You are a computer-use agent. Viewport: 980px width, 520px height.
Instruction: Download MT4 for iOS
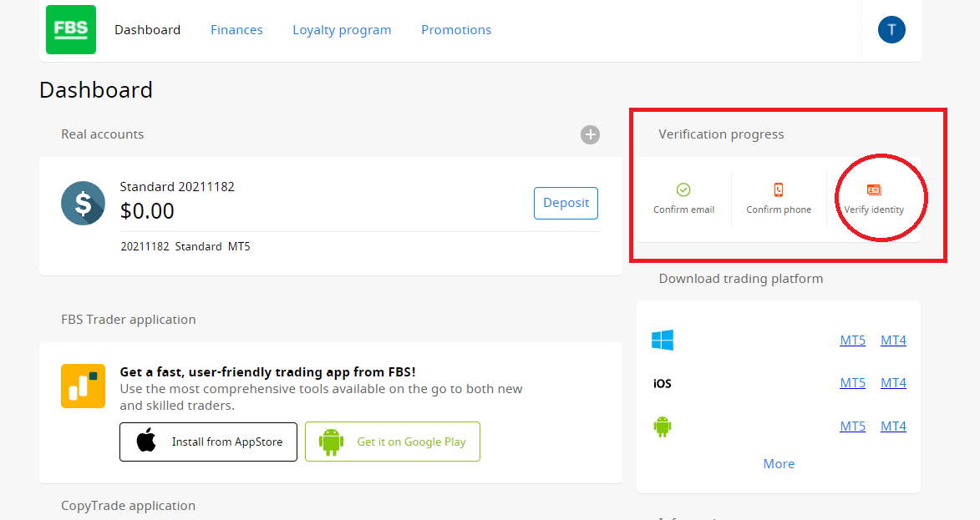(893, 383)
